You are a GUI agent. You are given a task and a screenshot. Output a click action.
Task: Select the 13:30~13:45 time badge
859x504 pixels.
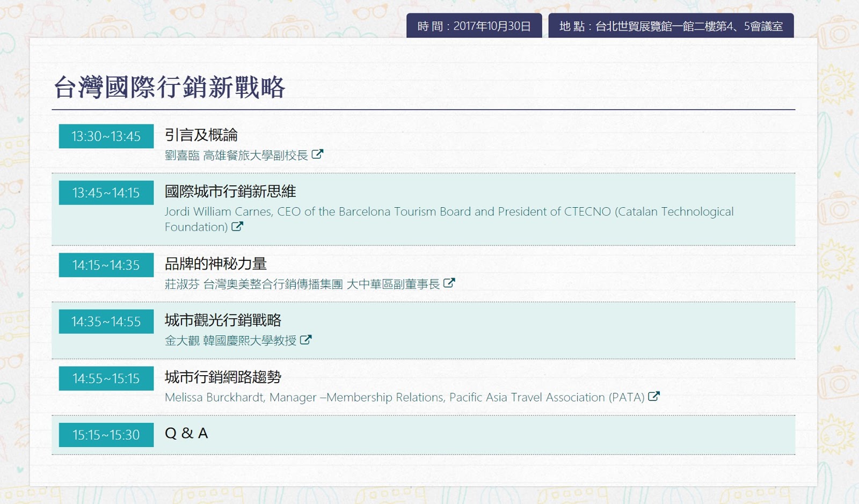coord(106,136)
